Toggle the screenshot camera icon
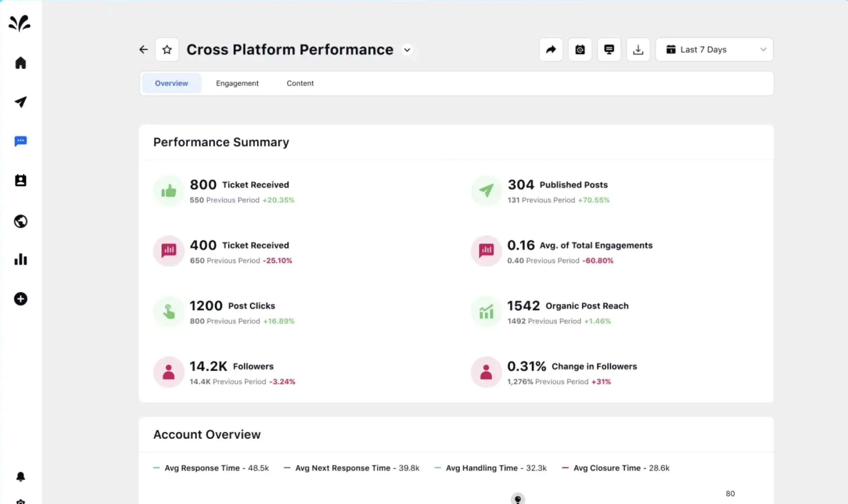 (x=580, y=49)
